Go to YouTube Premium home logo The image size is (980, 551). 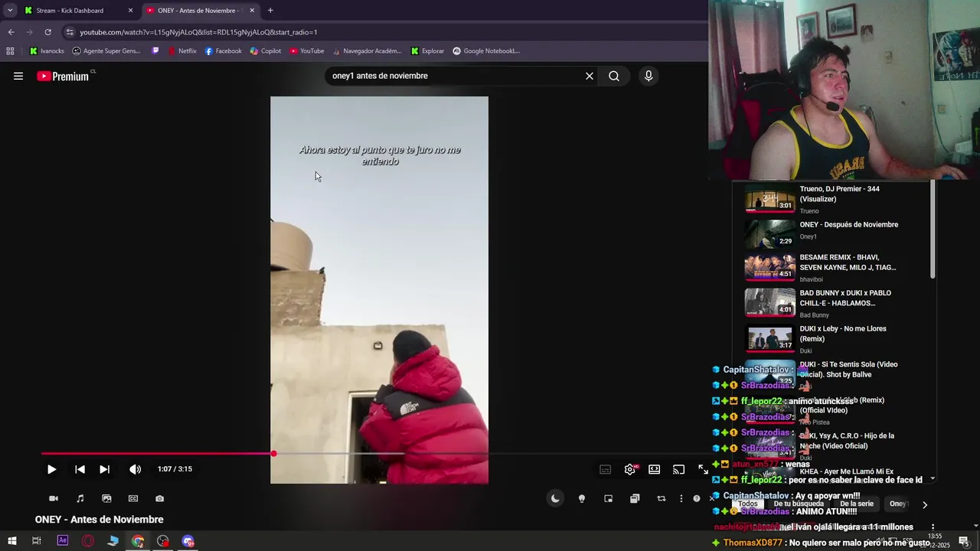[64, 76]
